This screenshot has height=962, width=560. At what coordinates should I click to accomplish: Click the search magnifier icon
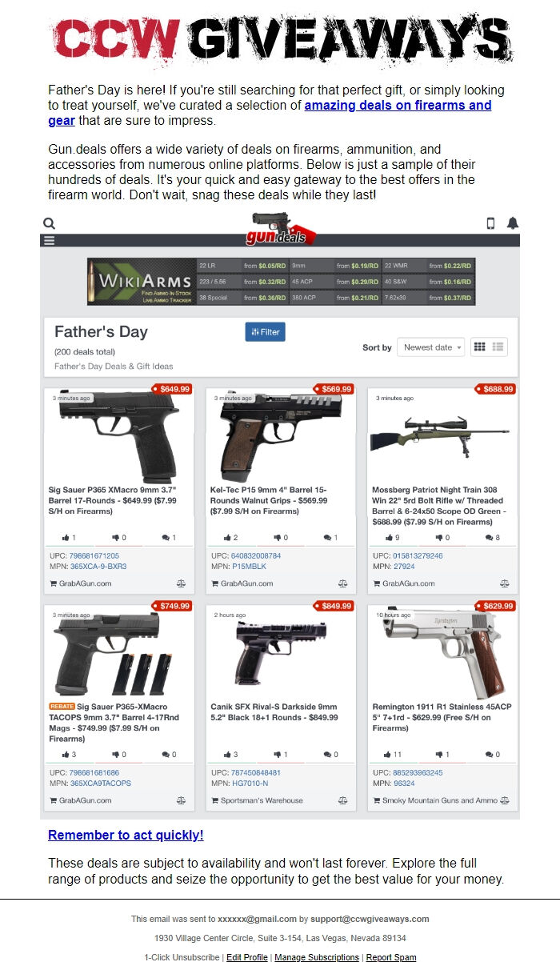click(x=49, y=224)
